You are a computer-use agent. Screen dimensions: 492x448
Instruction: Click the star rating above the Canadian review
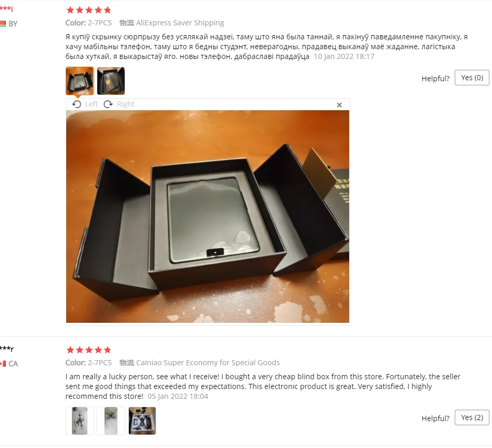pyautogui.click(x=89, y=350)
